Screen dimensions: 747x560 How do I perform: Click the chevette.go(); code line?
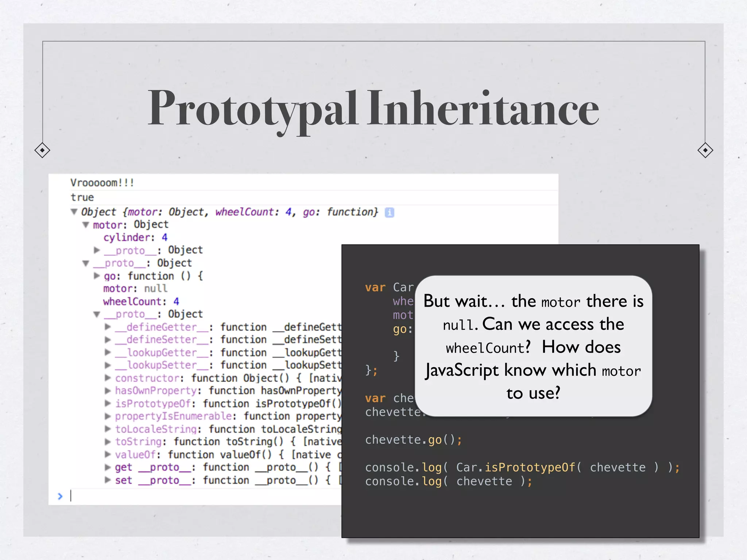tap(413, 440)
